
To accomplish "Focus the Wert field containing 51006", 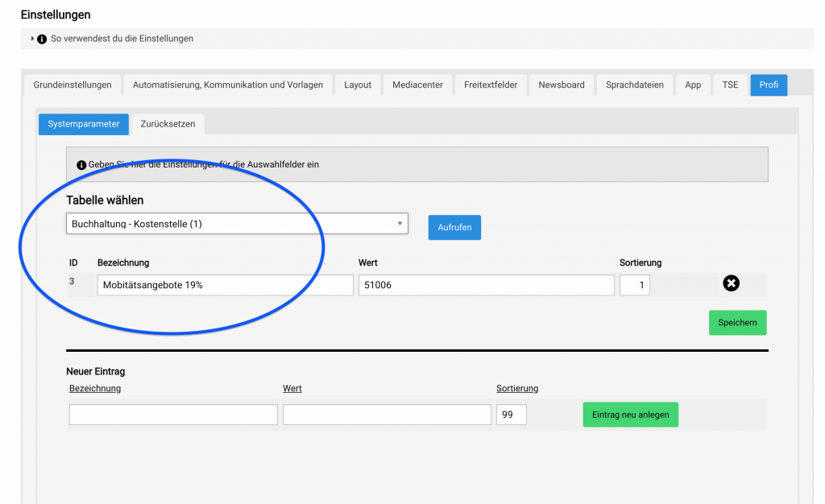I will pyautogui.click(x=486, y=285).
